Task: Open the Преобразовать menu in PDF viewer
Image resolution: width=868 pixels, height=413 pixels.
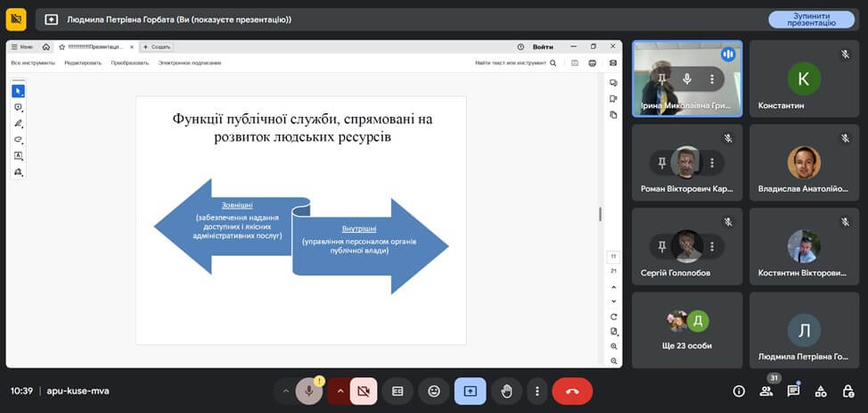Action: click(130, 63)
